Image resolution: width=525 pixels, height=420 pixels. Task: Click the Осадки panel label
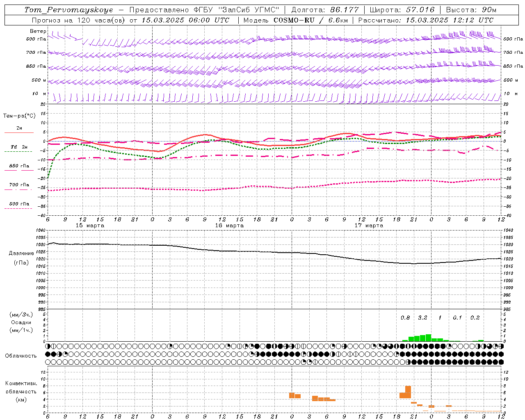click(x=21, y=322)
